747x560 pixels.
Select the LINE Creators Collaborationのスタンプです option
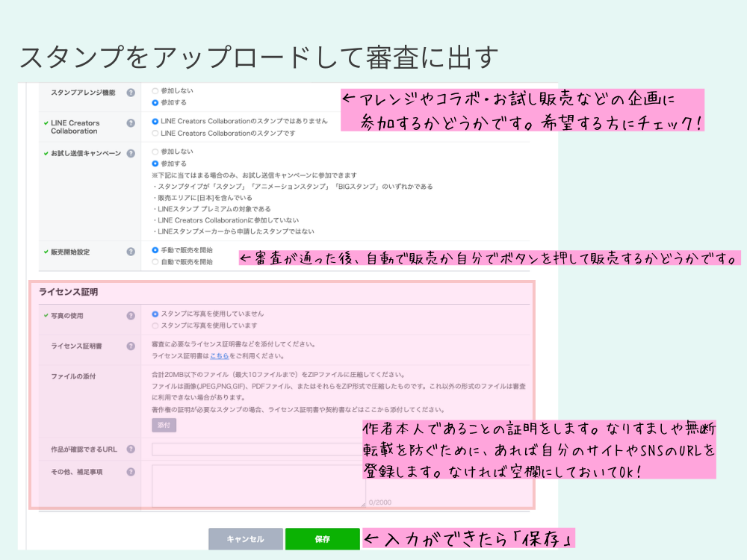(x=154, y=133)
